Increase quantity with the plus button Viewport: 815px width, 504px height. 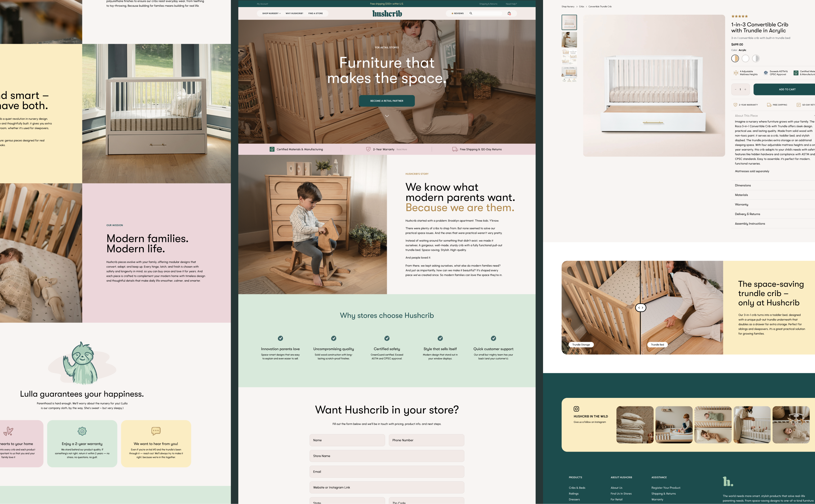[x=745, y=89]
